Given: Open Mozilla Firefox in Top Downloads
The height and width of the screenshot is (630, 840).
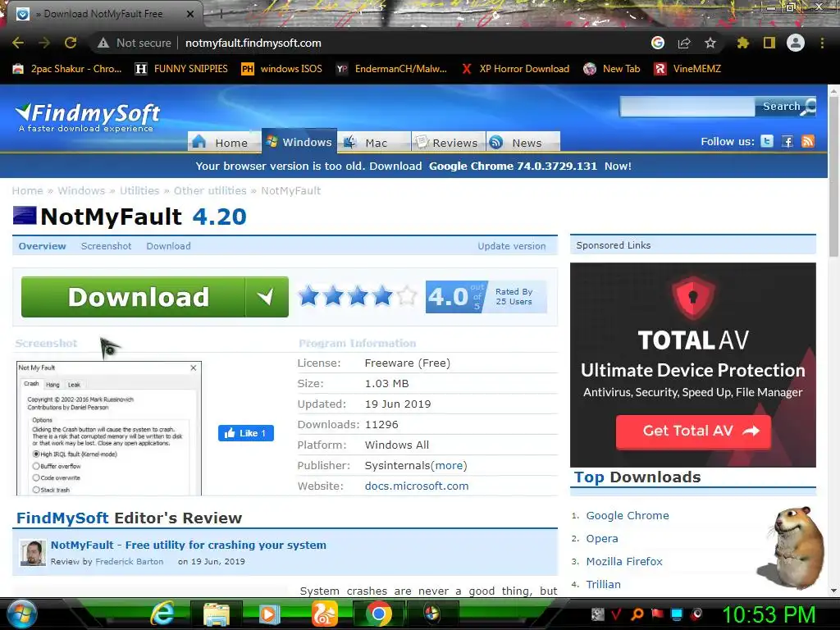Looking at the screenshot, I should (x=624, y=561).
